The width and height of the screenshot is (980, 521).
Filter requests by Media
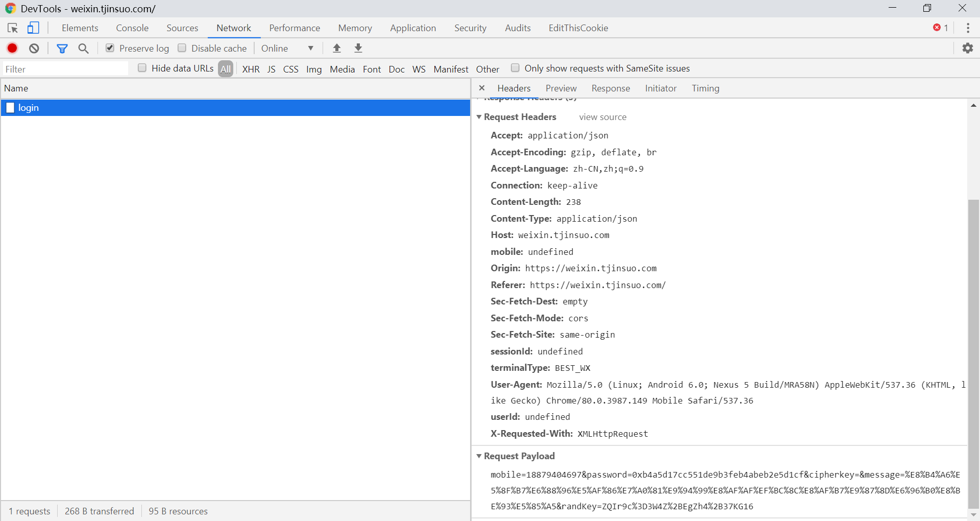pos(342,69)
